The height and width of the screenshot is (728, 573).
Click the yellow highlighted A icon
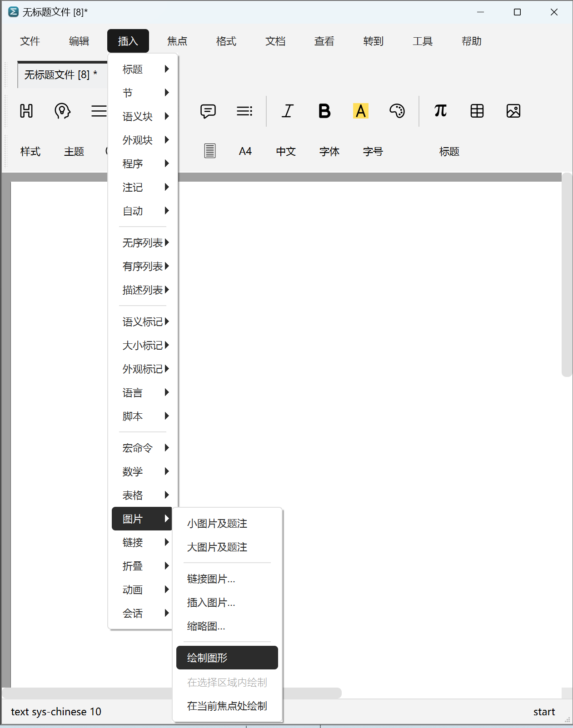coord(361,111)
